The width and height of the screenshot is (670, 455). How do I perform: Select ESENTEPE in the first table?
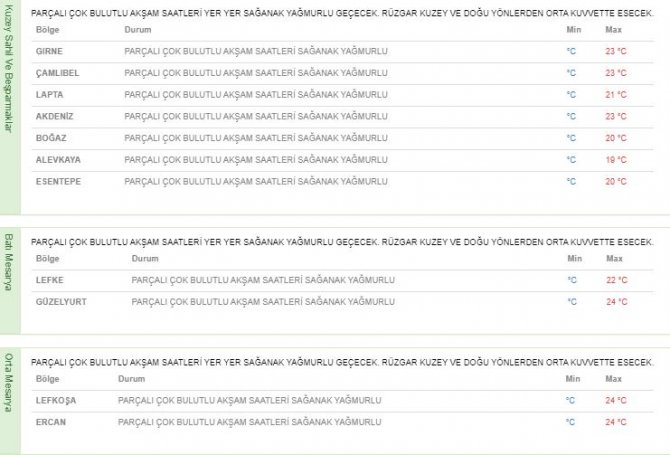pyautogui.click(x=58, y=181)
